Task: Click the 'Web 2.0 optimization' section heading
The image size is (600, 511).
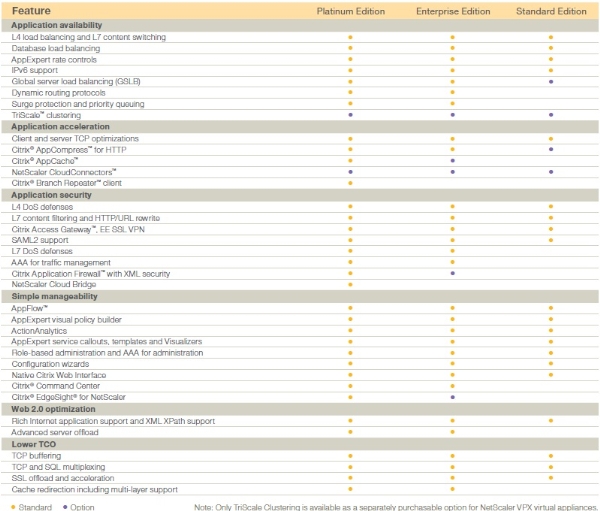Action: pos(53,409)
